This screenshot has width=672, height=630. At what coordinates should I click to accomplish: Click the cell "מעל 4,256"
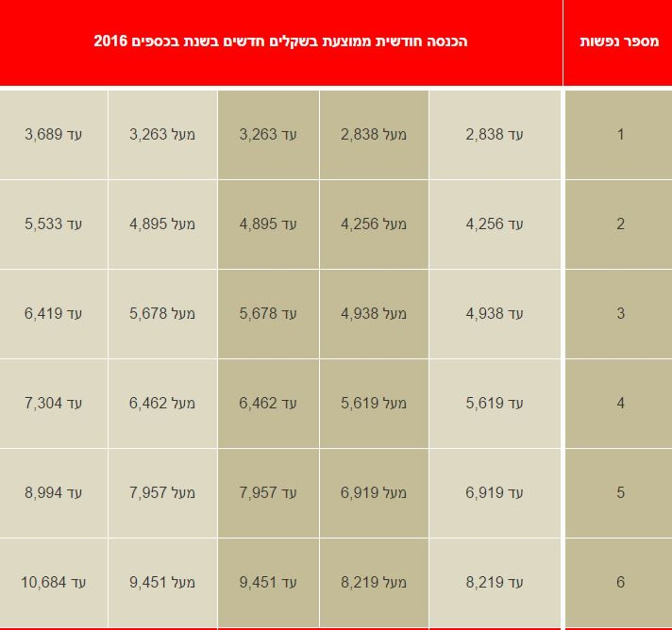374,225
